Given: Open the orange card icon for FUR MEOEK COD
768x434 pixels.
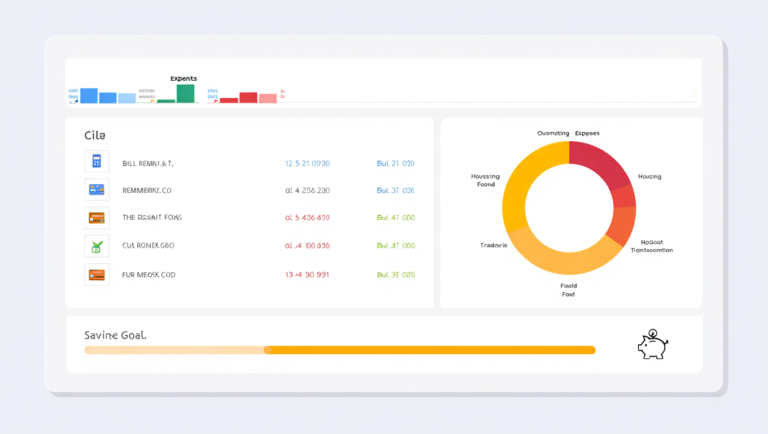Looking at the screenshot, I should [x=96, y=274].
